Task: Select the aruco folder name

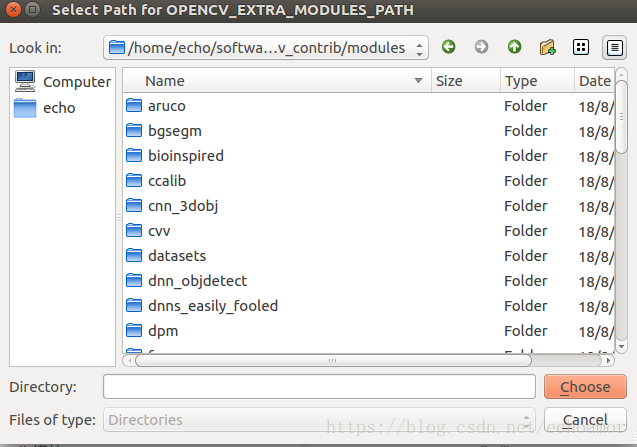Action: (167, 106)
